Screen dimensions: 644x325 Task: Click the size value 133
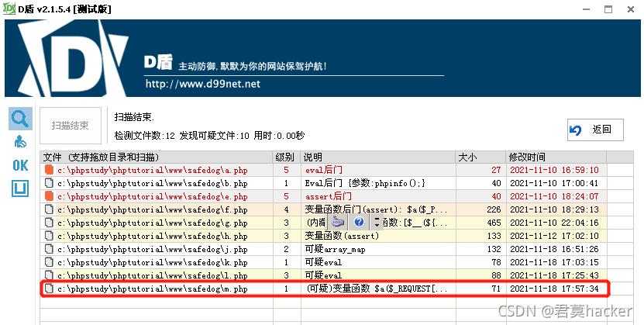[494, 236]
